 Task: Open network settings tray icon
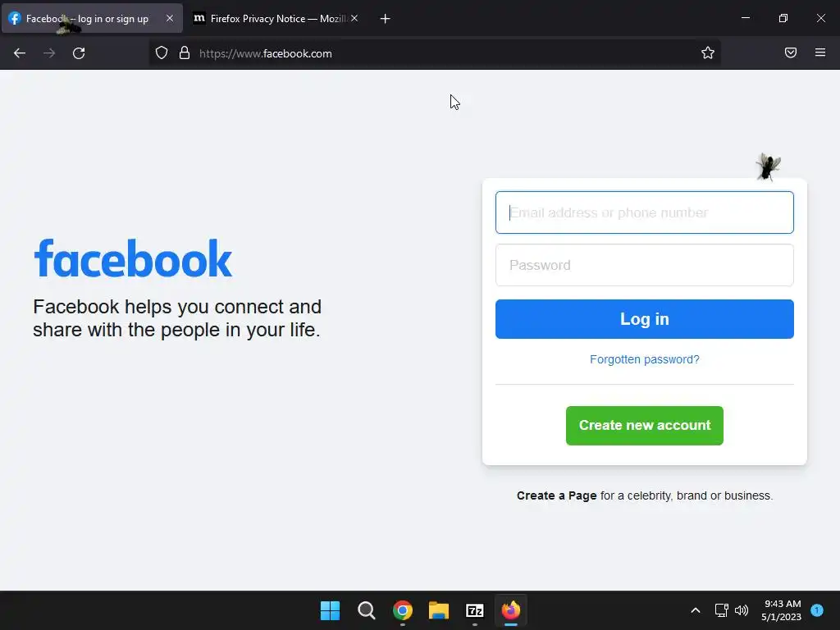[722, 610]
